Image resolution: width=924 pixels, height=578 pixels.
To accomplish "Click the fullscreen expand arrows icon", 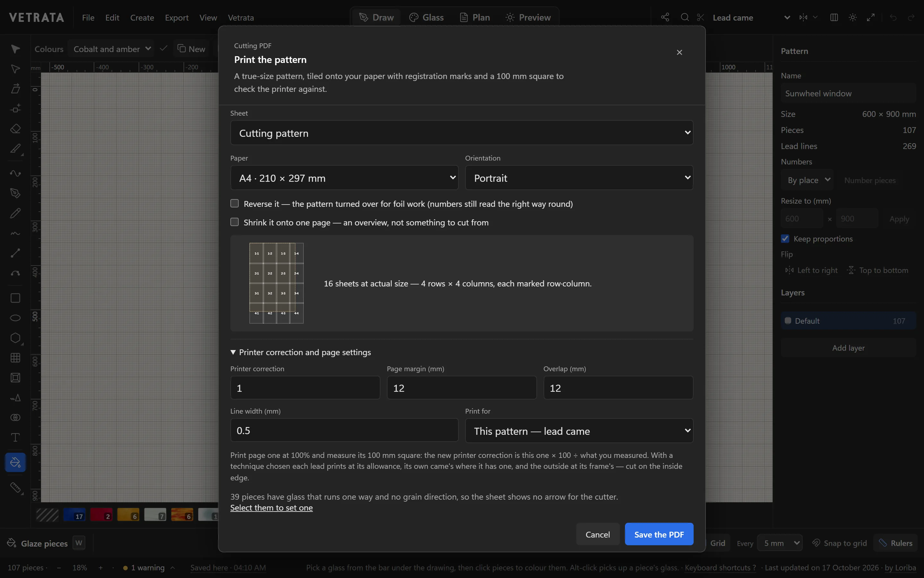I will tap(871, 17).
